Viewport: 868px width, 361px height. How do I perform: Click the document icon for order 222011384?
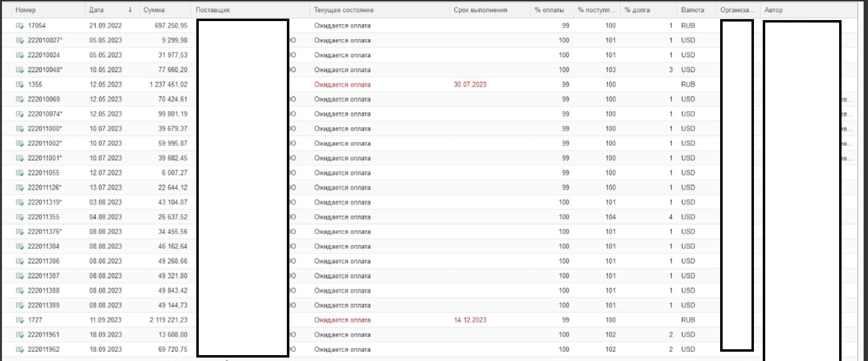click(20, 246)
